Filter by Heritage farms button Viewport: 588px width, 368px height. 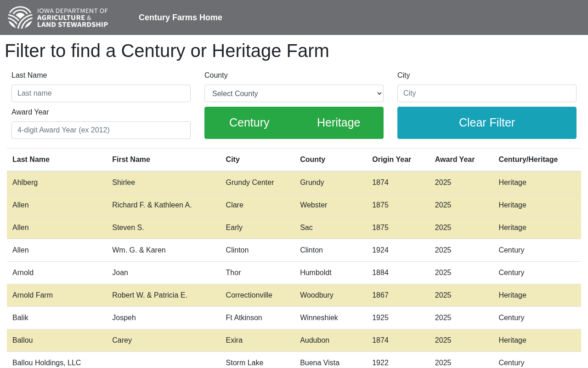339,123
